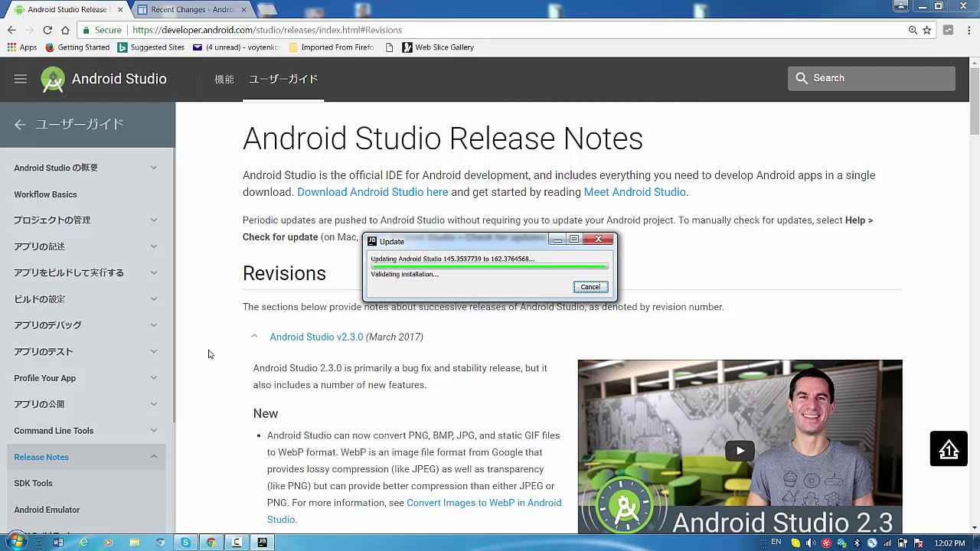Click the EN language indicator
Viewport: 980px width, 551px height.
coord(776,543)
